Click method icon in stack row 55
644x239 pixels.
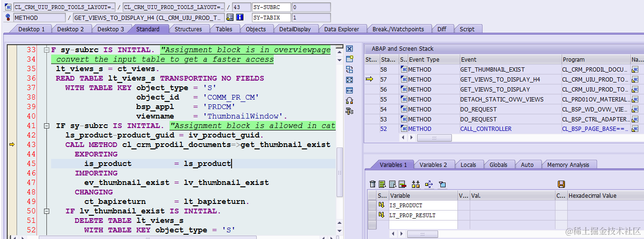(x=403, y=99)
